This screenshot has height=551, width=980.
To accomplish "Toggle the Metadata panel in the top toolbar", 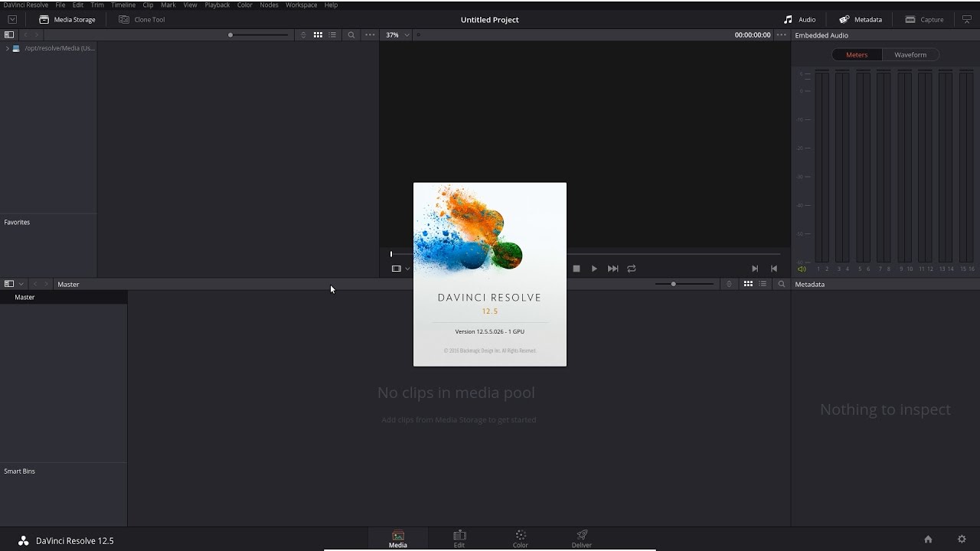I will (x=861, y=19).
